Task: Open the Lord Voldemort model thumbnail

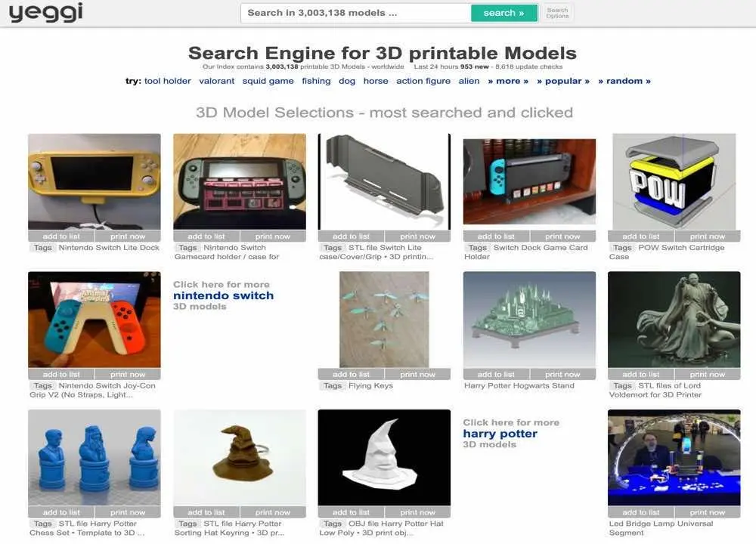Action: tap(674, 320)
